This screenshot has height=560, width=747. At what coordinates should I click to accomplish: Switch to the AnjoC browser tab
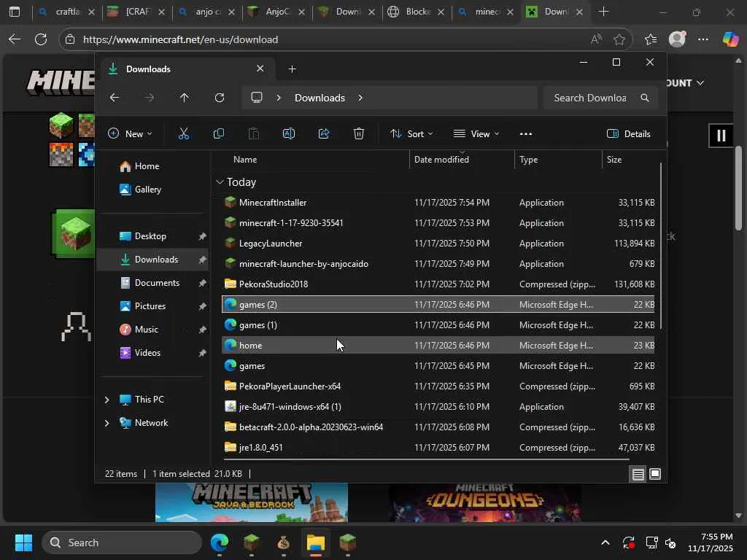[278, 12]
